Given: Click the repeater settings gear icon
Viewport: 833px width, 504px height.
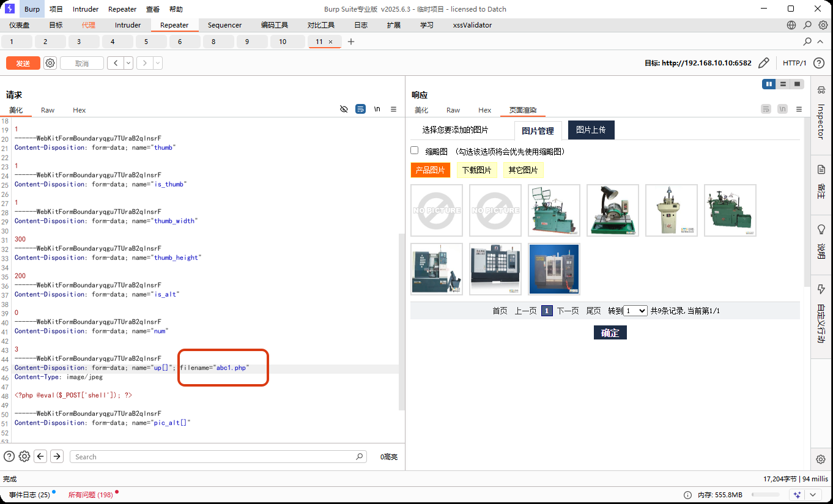Looking at the screenshot, I should pos(50,63).
